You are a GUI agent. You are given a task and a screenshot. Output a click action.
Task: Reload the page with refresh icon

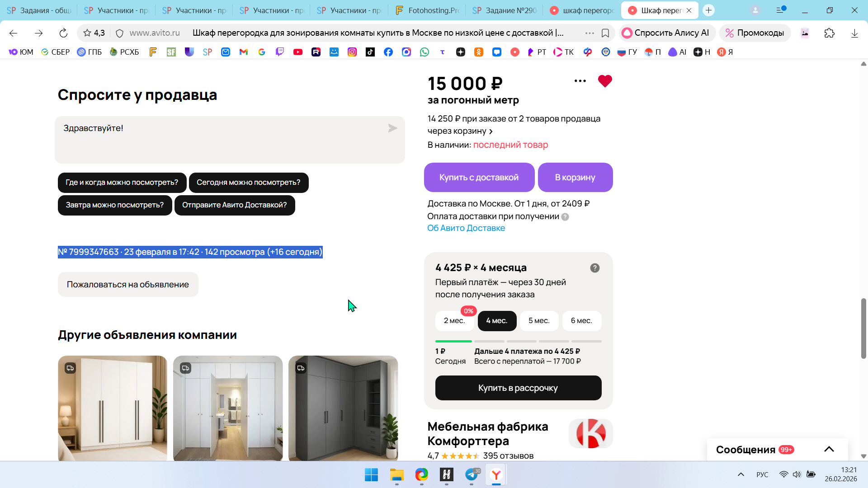(63, 33)
